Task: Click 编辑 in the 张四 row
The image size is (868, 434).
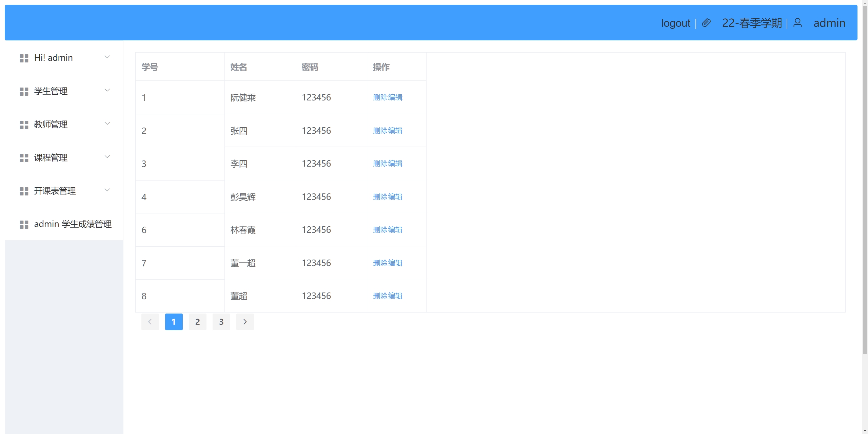Action: point(395,131)
